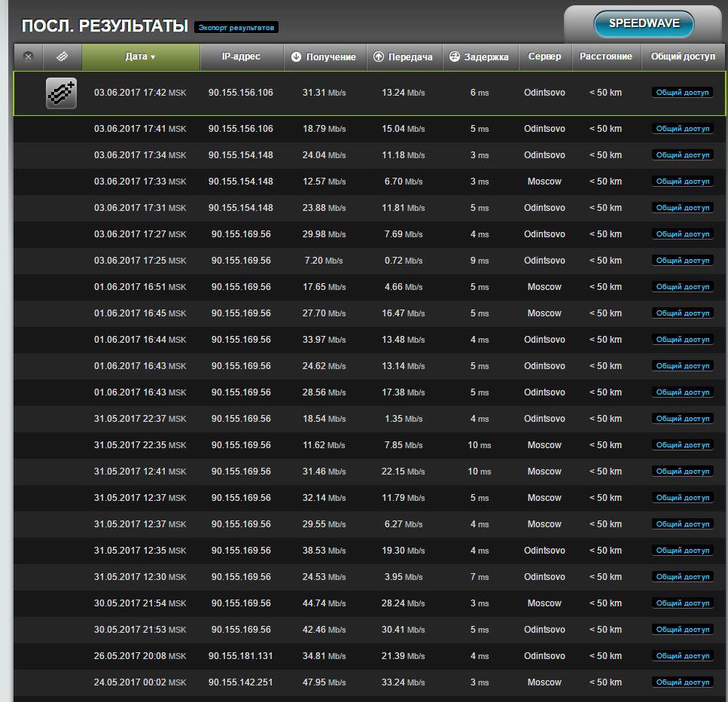Share result from 01.06.2017 16:45

point(683,313)
